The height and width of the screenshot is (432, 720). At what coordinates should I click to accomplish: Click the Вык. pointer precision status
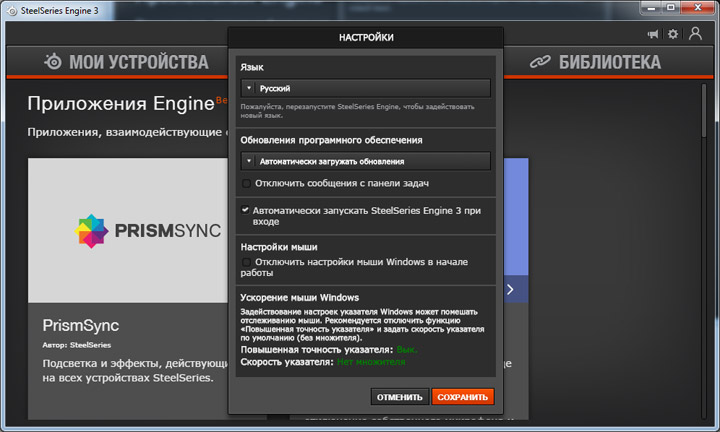coord(407,350)
